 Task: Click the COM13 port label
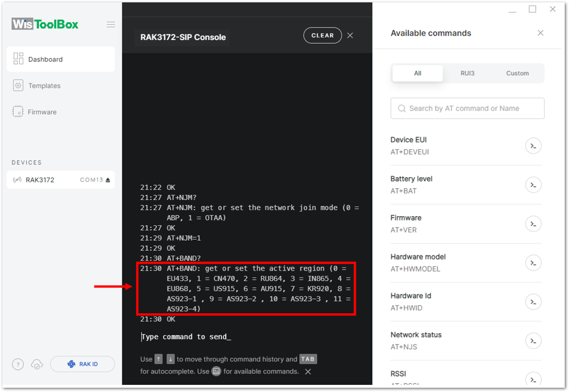(92, 180)
